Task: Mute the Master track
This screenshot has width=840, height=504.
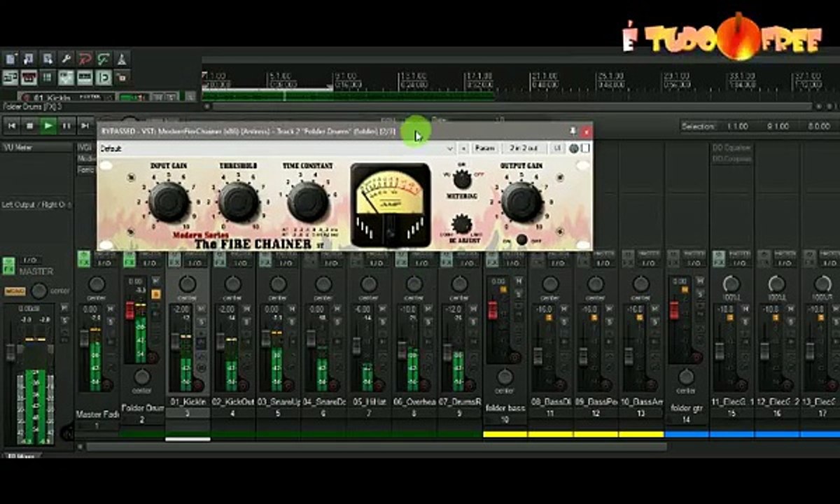Action: pos(64,309)
